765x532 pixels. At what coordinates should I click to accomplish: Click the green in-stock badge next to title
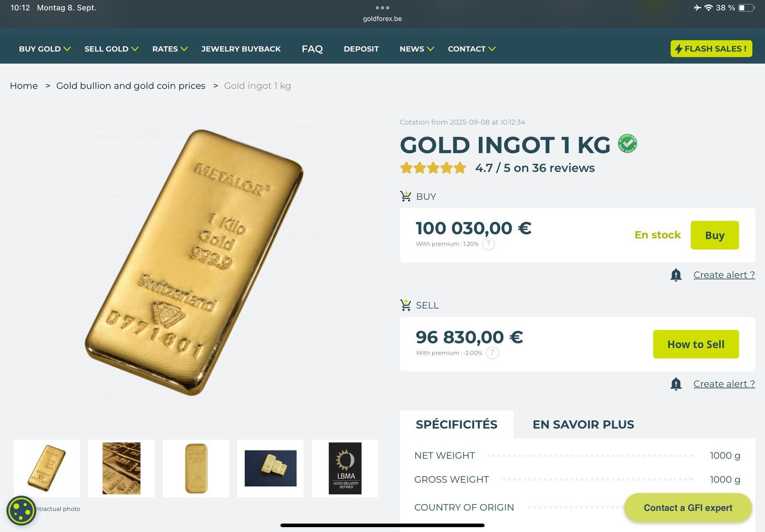[x=628, y=144]
